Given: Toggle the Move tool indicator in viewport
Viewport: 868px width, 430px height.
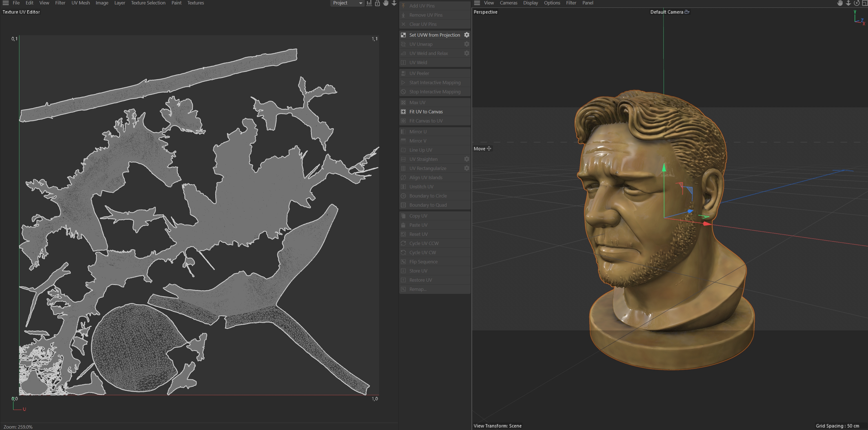Looking at the screenshot, I should click(482, 149).
